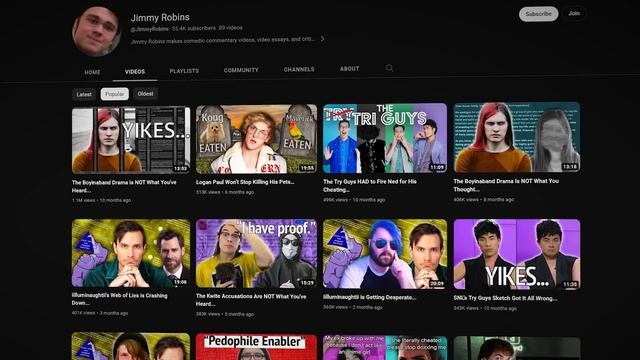Click the @JimmyRobins handle text
This screenshot has height=360, width=640.
coord(149,29)
